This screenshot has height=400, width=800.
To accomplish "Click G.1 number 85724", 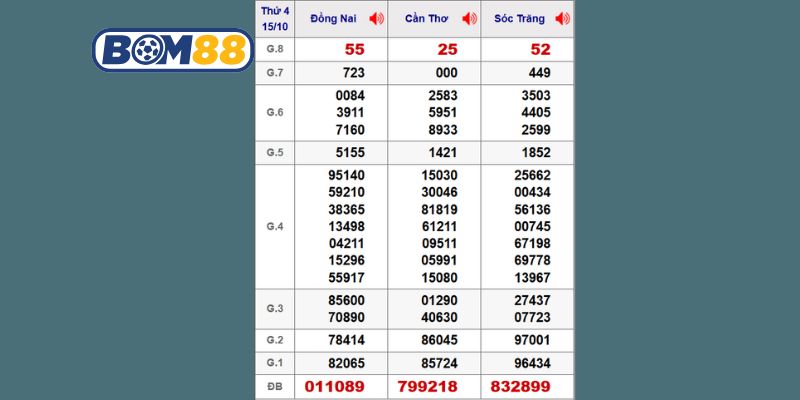I will point(440,364).
